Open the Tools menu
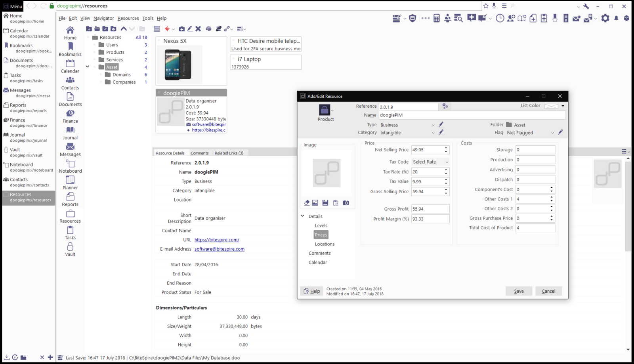 tap(148, 18)
